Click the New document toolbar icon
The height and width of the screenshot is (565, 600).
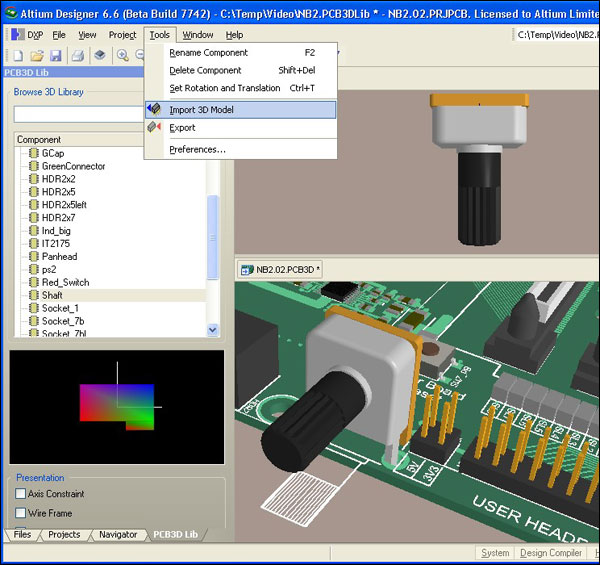pos(18,56)
